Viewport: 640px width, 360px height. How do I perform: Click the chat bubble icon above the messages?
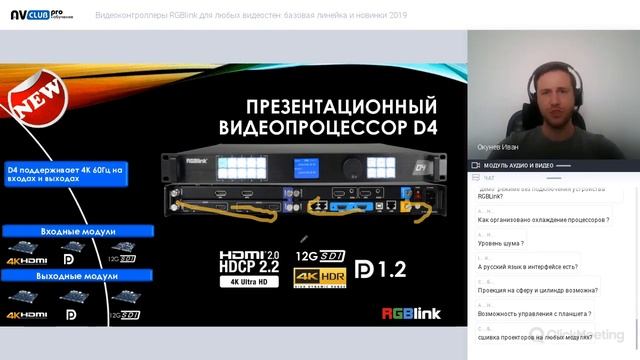476,178
